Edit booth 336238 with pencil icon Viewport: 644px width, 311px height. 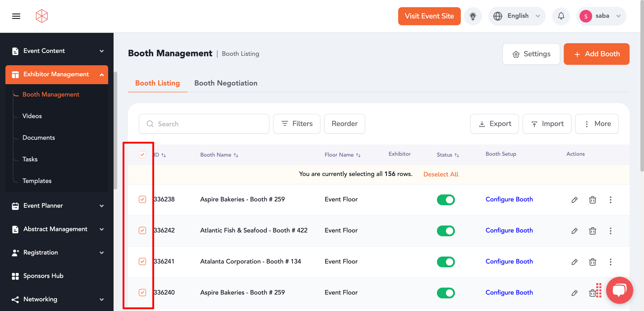(575, 200)
